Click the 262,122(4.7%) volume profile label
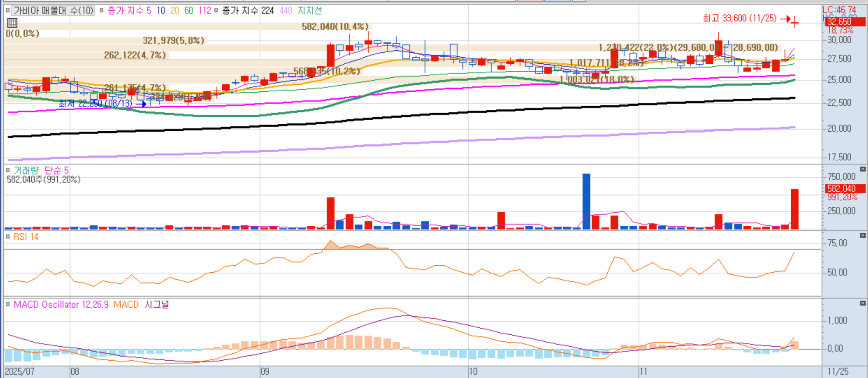The image size is (868, 378). (x=135, y=55)
